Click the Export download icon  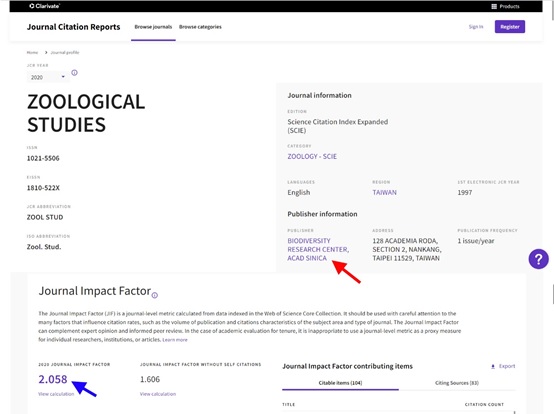pos(493,366)
